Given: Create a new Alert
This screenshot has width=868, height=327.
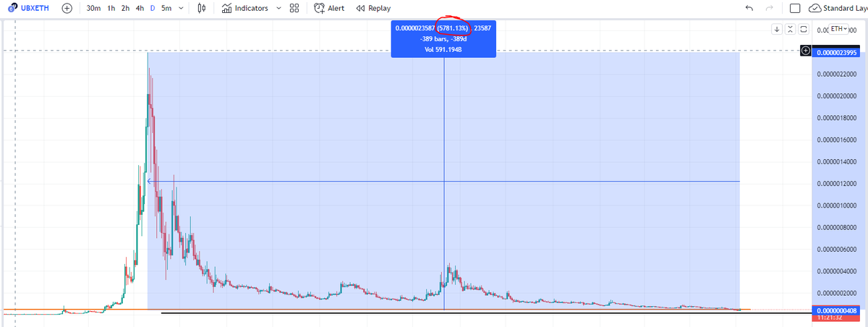Looking at the screenshot, I should tap(329, 8).
